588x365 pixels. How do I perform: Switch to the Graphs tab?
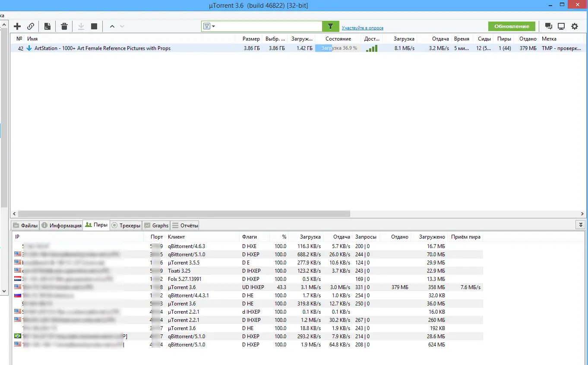[156, 226]
